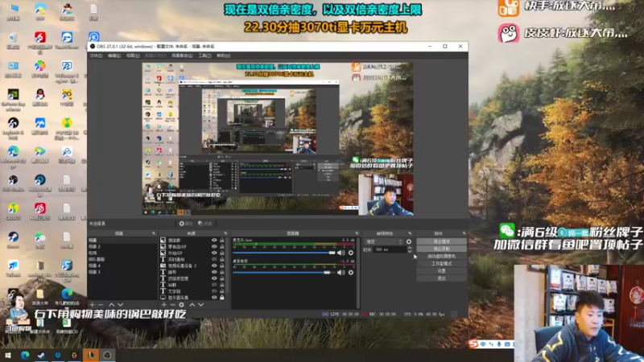This screenshot has height=362, width=644.
Task: Remove selected source with minus icon
Action: click(172, 305)
